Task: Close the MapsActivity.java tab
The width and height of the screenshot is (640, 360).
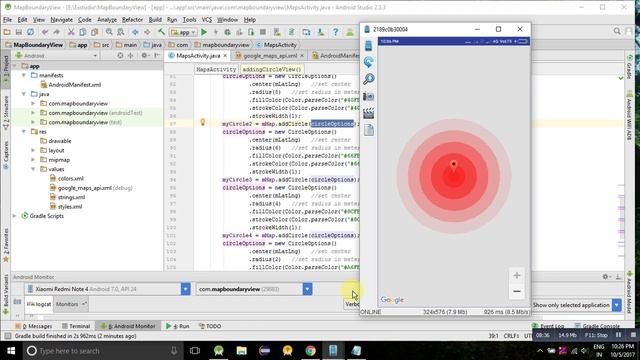Action: tap(225, 56)
